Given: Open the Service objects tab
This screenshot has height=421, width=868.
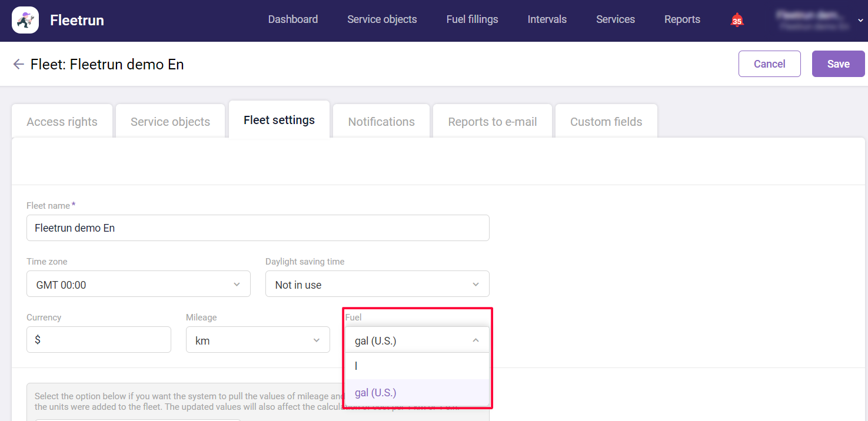Looking at the screenshot, I should 170,122.
